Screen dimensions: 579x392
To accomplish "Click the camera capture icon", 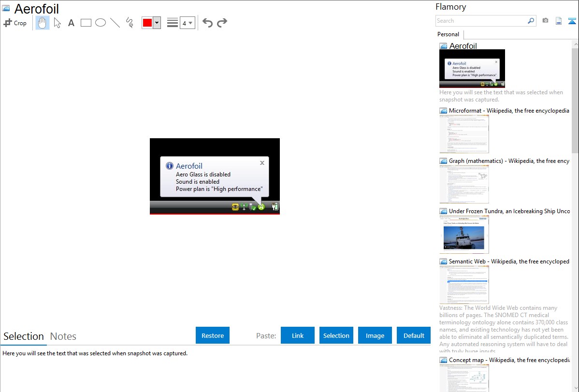I will tap(545, 21).
